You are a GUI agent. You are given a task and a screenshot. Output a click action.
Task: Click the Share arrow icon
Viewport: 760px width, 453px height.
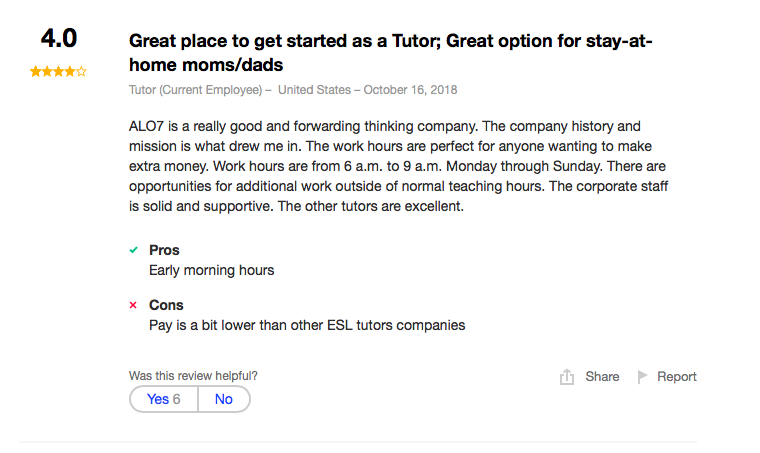pyautogui.click(x=567, y=377)
